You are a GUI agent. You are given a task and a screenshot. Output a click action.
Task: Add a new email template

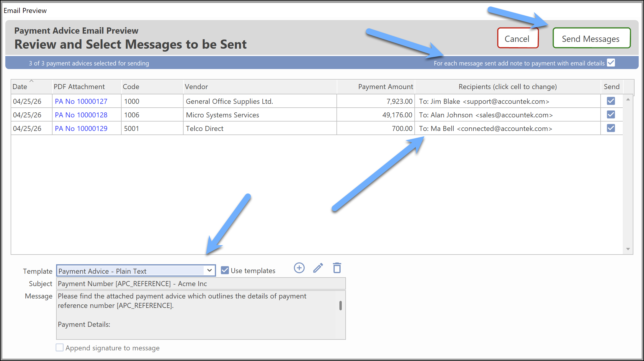click(299, 268)
